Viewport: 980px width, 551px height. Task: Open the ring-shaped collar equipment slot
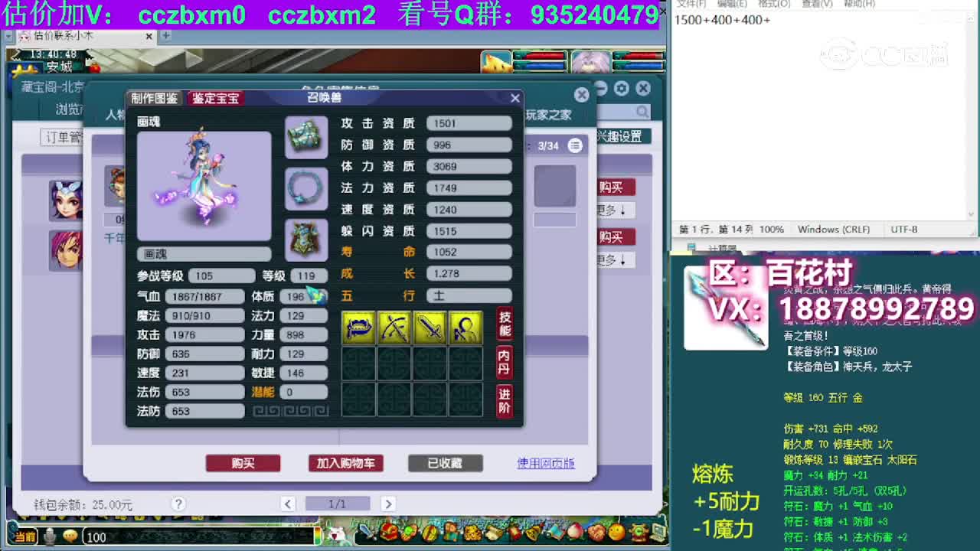306,188
